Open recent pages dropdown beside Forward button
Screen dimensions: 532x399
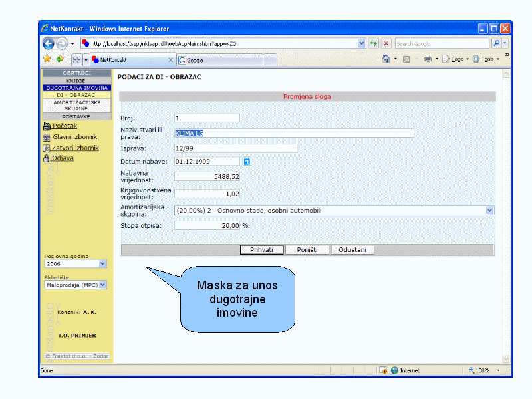72,43
